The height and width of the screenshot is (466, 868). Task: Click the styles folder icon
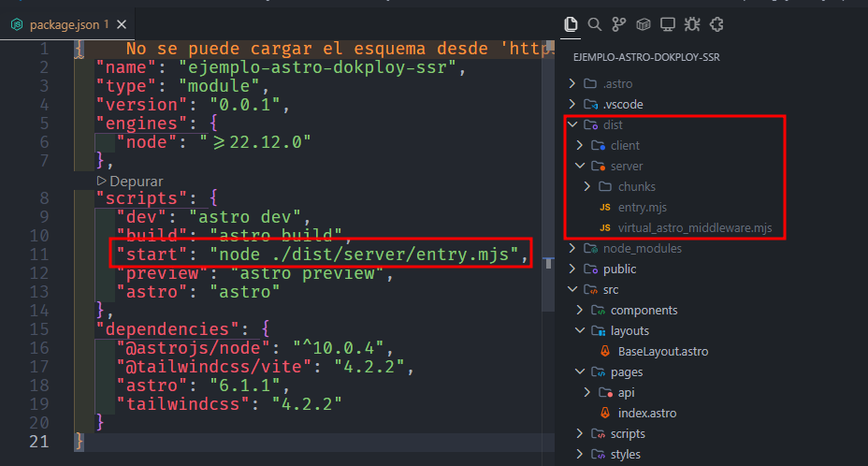click(x=598, y=454)
